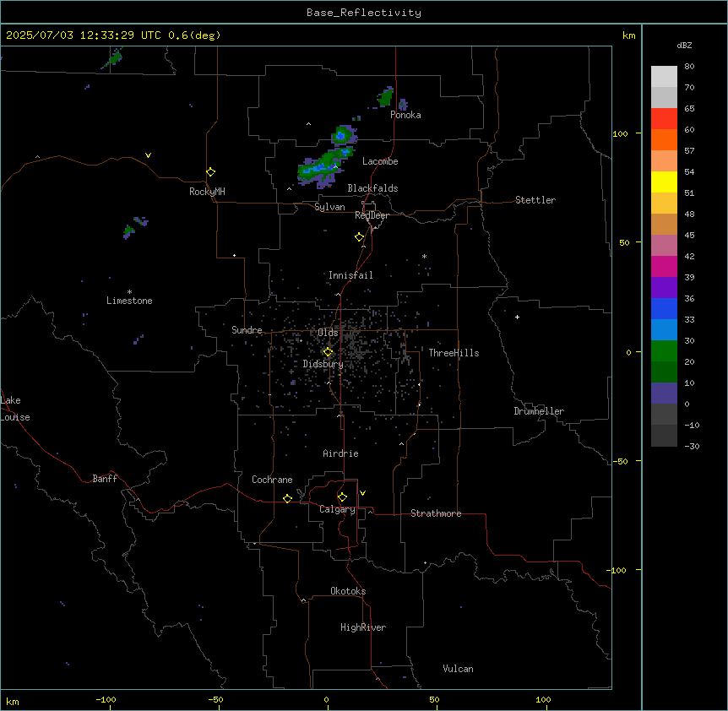Click the Strathmore label
The width and height of the screenshot is (728, 711).
point(436,513)
